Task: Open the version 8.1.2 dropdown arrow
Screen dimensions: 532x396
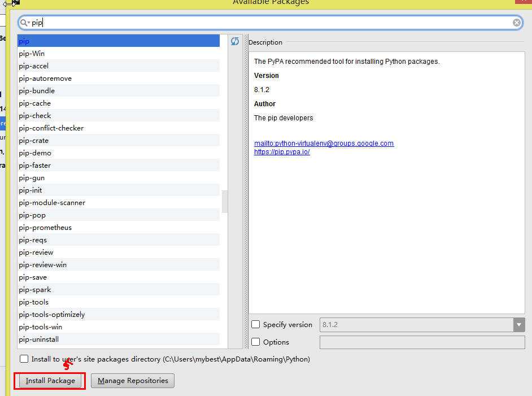Action: (x=519, y=325)
